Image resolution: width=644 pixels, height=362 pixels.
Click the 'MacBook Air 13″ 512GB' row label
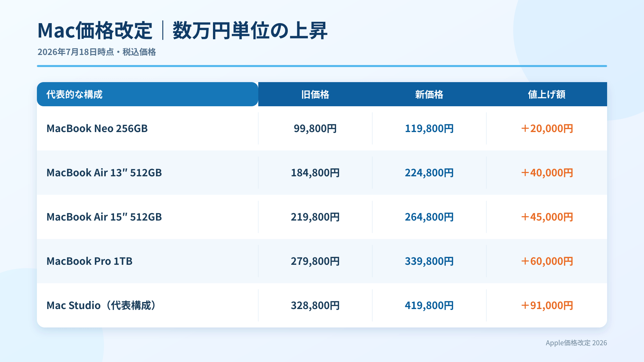[104, 173]
